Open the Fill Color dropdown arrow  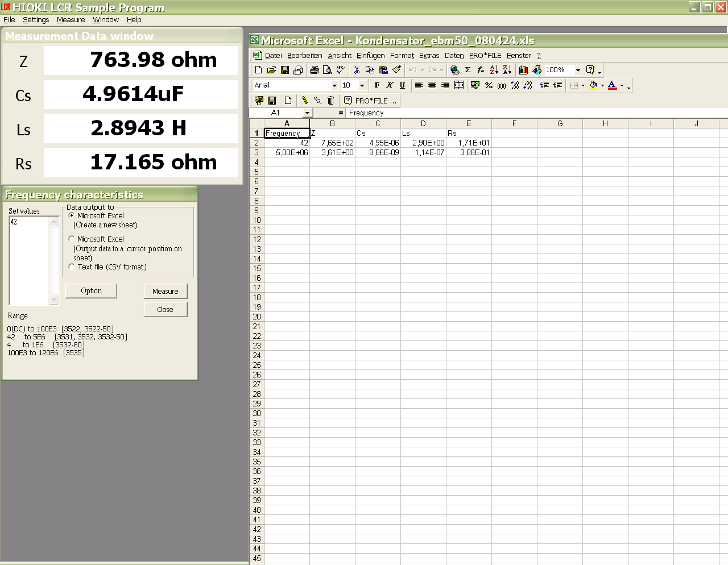pos(602,85)
